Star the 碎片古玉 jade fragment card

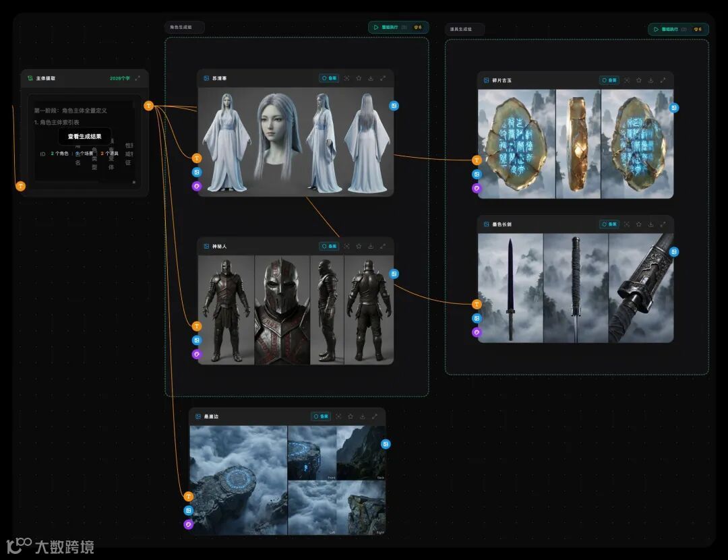(x=639, y=80)
